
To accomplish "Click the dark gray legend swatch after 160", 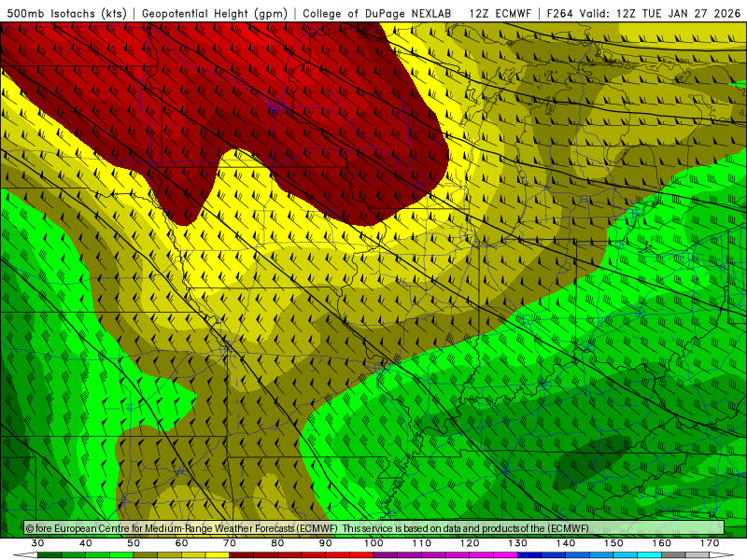I will tap(673, 555).
